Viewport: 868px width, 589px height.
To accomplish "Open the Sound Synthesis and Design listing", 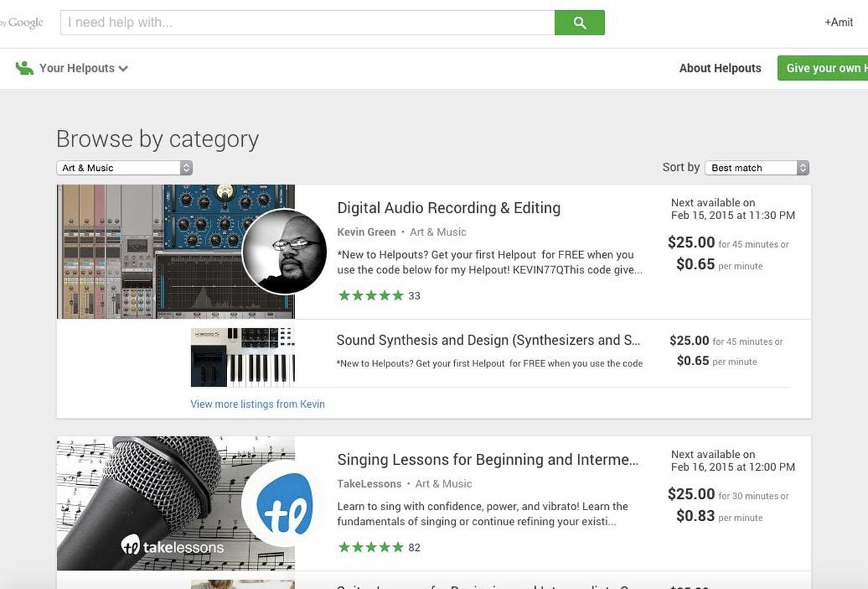I will pyautogui.click(x=488, y=340).
